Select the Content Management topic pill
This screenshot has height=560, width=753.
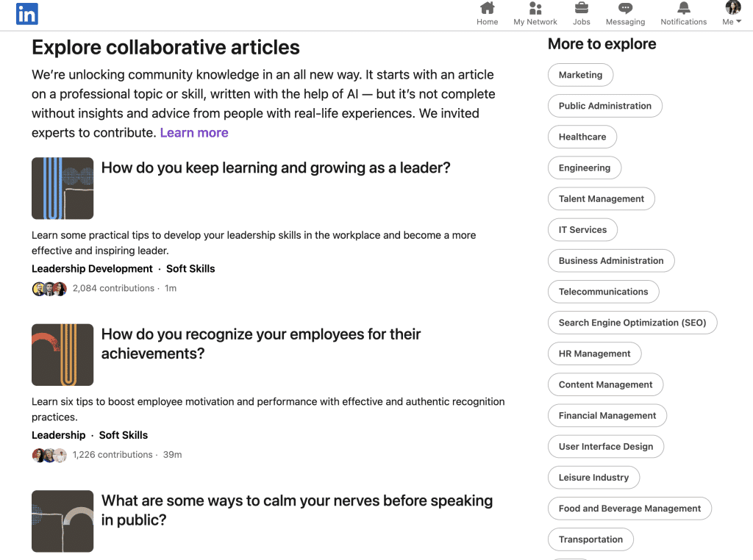click(x=606, y=384)
